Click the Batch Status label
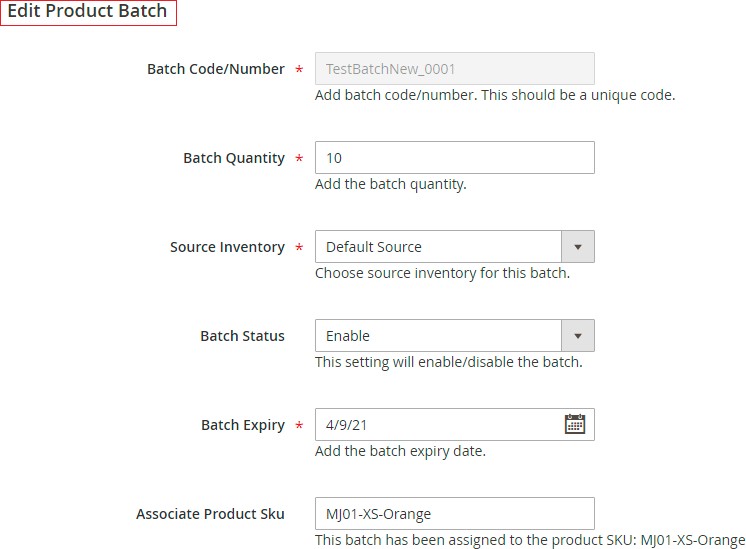This screenshot has height=549, width=746. (x=243, y=336)
